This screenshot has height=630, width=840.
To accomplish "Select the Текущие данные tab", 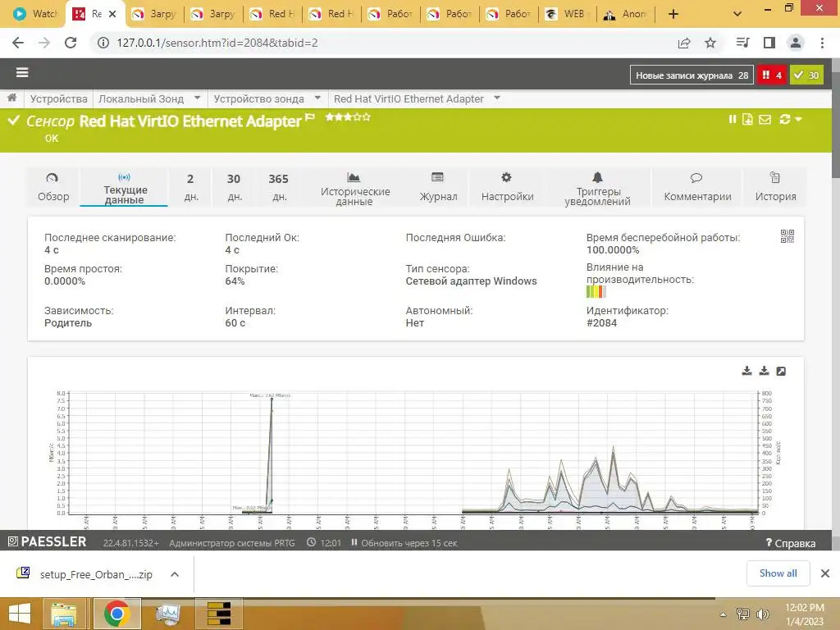I will [x=125, y=187].
